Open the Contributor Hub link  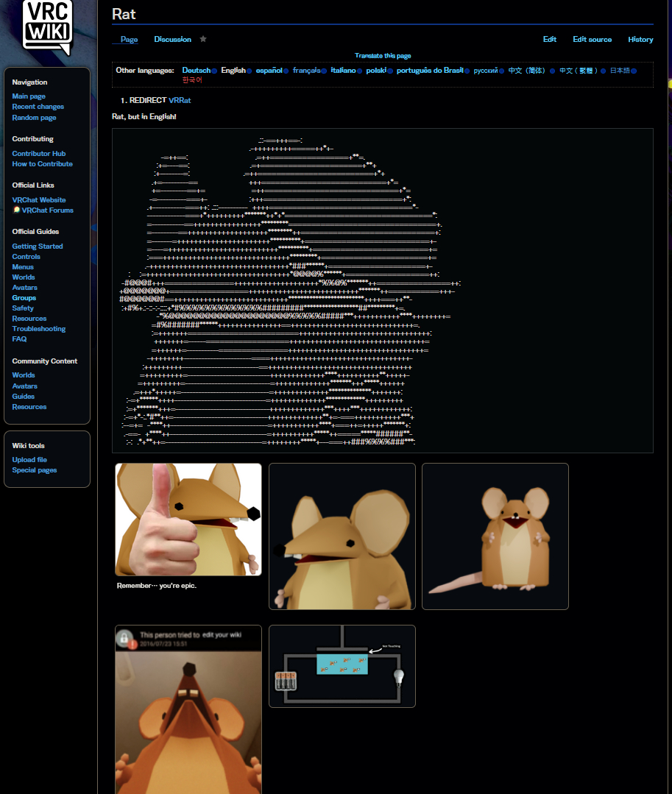tap(38, 154)
